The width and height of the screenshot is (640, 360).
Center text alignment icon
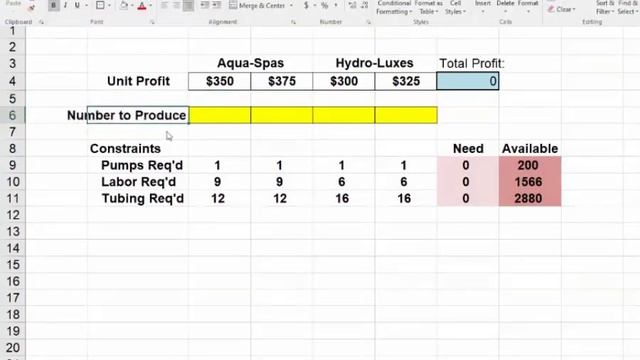pos(176,5)
